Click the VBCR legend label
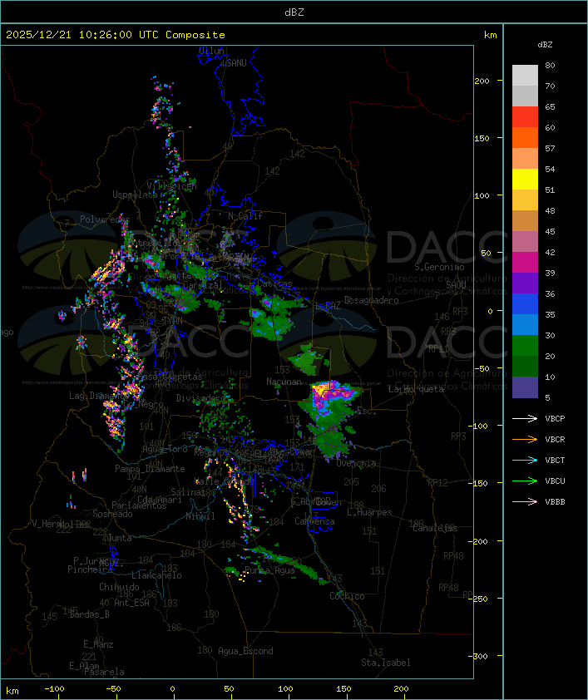Viewport: 588px width, 700px height. [555, 440]
